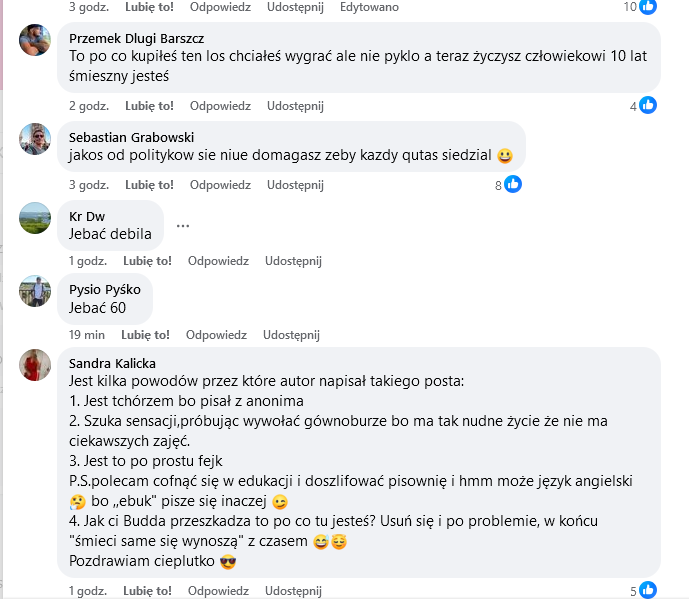Reply to Kr Dw's comment
The height and width of the screenshot is (599, 689).
219,261
